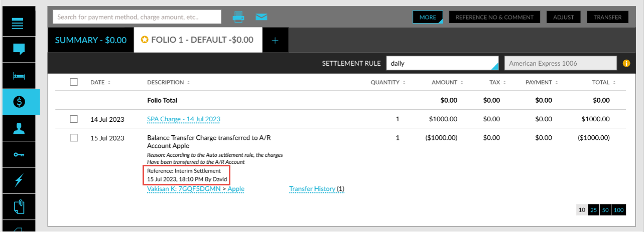This screenshot has height=232, width=644.
Task: Show 10 rows per page
Action: [x=582, y=210]
